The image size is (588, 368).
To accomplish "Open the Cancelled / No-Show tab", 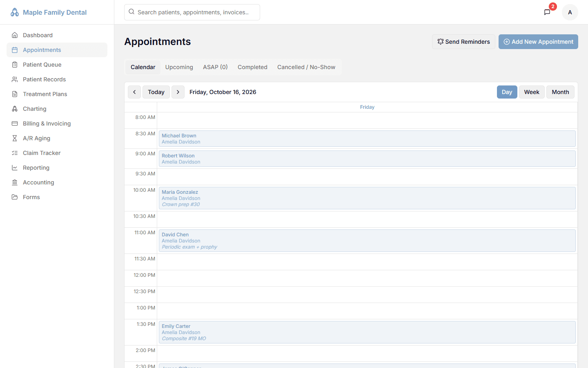I will click(306, 67).
